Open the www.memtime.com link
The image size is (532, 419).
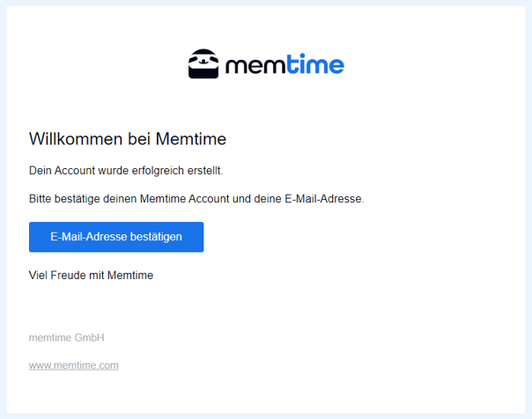pos(74,365)
